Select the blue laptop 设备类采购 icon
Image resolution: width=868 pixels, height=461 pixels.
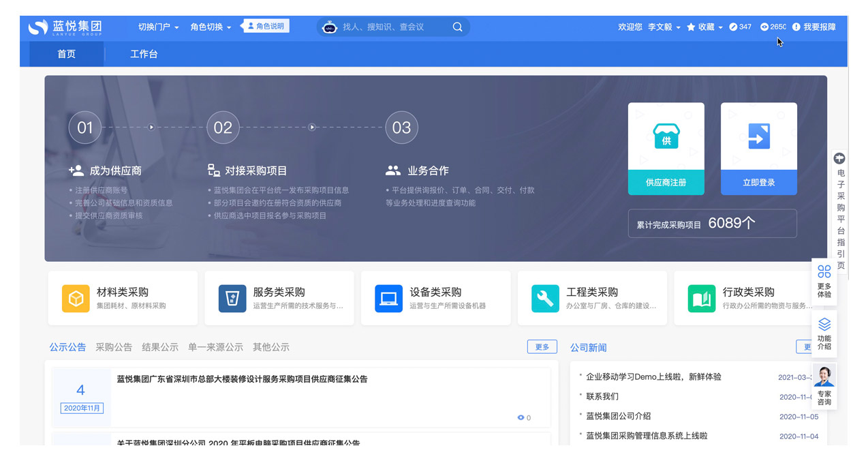click(x=388, y=299)
